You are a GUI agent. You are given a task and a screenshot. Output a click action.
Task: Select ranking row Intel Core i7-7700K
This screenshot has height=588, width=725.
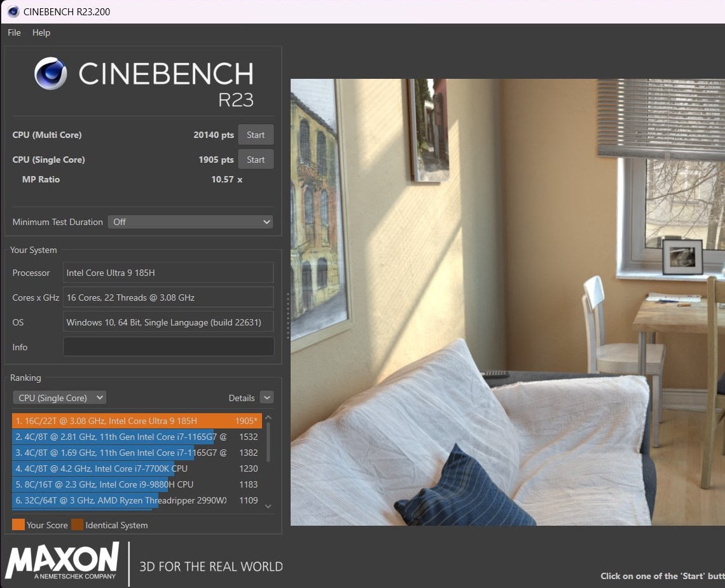point(137,468)
